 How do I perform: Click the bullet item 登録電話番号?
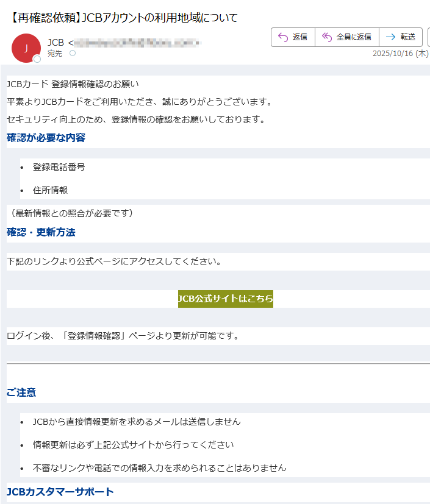click(x=59, y=167)
